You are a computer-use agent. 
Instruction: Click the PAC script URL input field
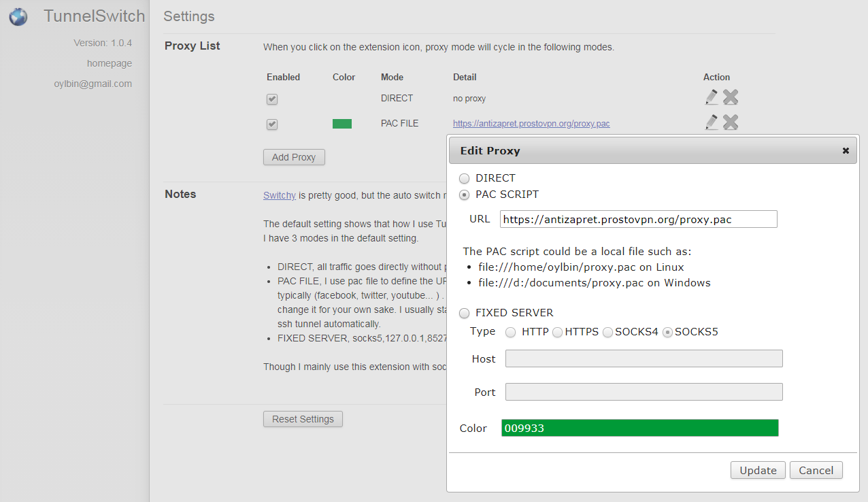pos(638,219)
